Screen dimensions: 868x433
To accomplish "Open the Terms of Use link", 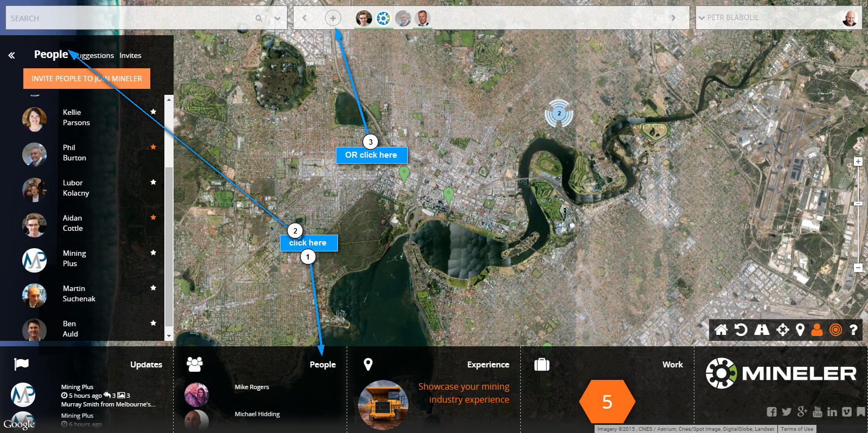I will [797, 429].
